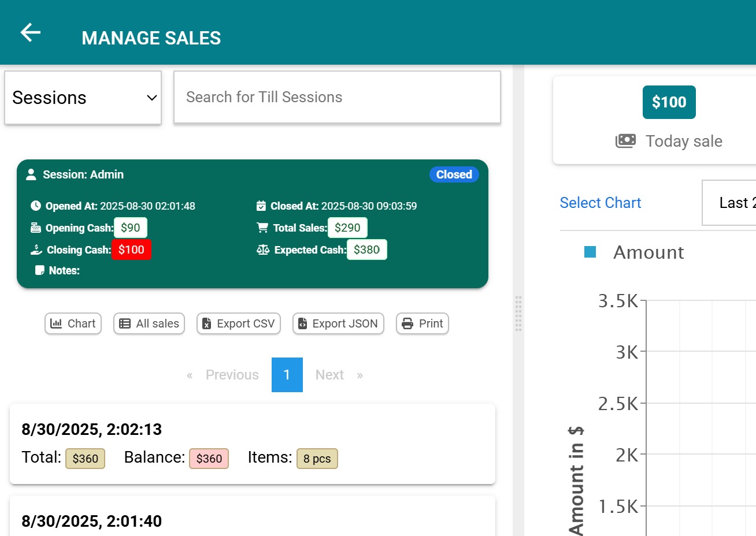The height and width of the screenshot is (536, 756).
Task: Click the balance scale icon by Expected Cash
Action: pos(263,250)
